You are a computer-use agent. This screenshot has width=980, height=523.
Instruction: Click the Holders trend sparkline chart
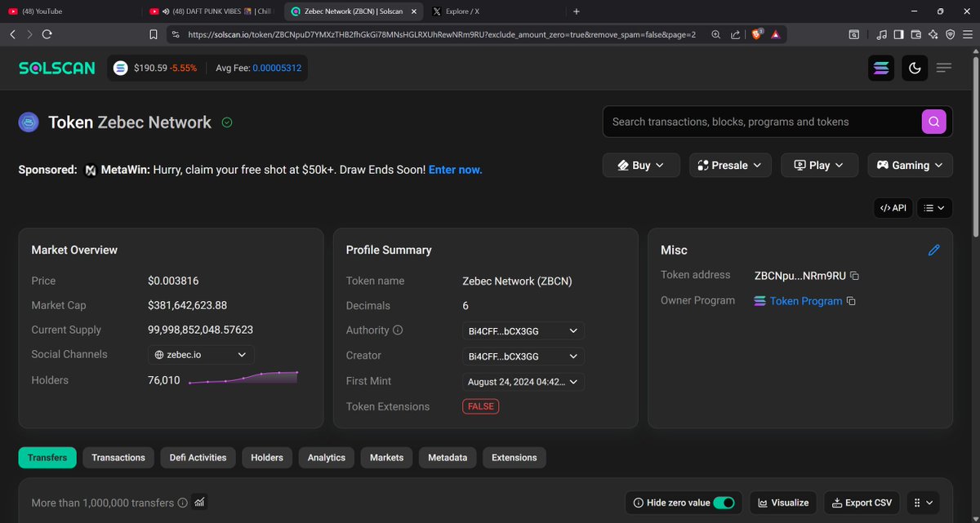243,378
